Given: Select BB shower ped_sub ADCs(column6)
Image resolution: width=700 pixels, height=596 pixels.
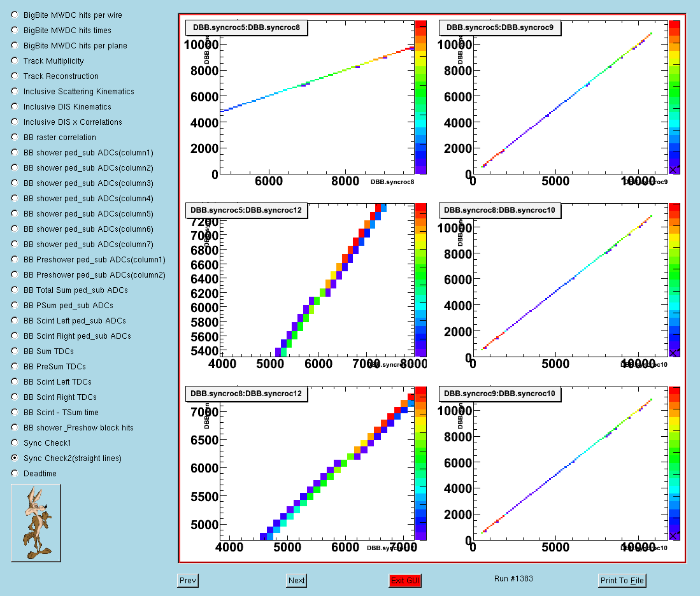Looking at the screenshot, I should coord(15,229).
